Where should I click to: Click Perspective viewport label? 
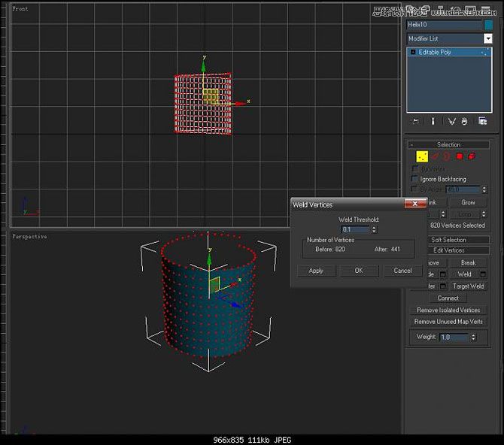pos(29,237)
